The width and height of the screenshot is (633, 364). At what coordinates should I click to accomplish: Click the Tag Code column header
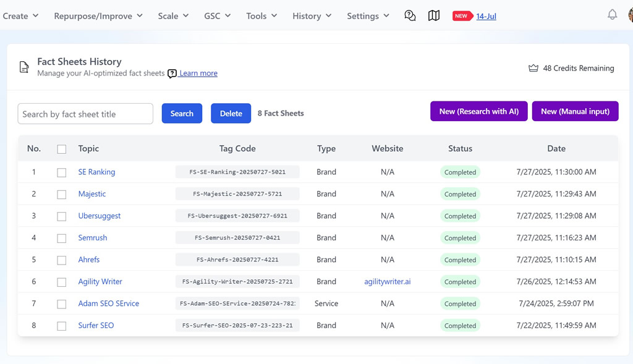237,148
